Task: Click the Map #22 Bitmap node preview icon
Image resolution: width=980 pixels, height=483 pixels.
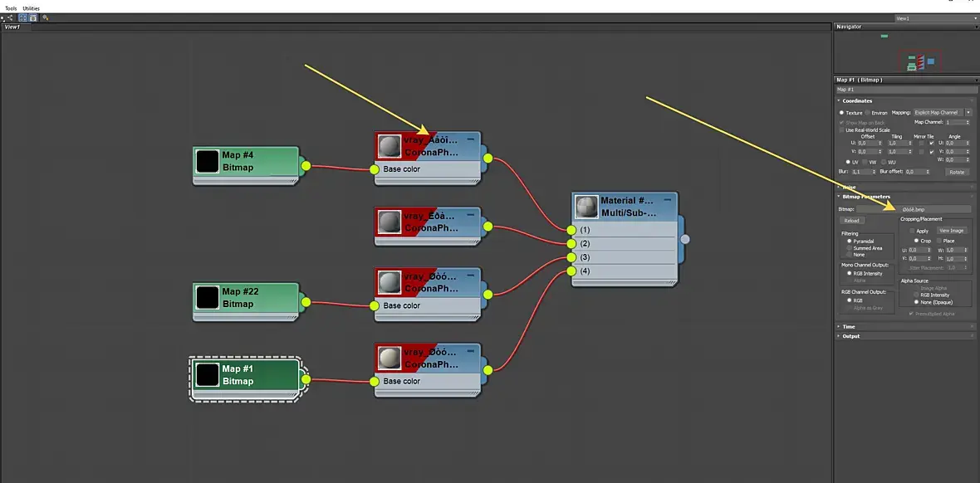Action: [207, 297]
